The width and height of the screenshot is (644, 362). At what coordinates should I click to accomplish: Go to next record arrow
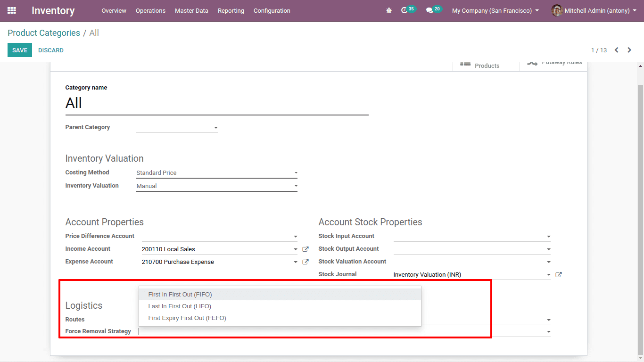tap(629, 50)
